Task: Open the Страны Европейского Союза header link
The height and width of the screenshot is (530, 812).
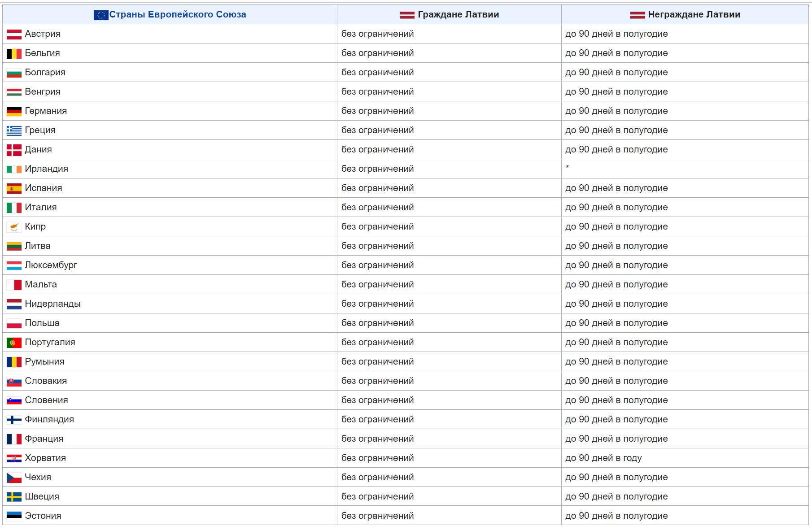Action: 178,14
